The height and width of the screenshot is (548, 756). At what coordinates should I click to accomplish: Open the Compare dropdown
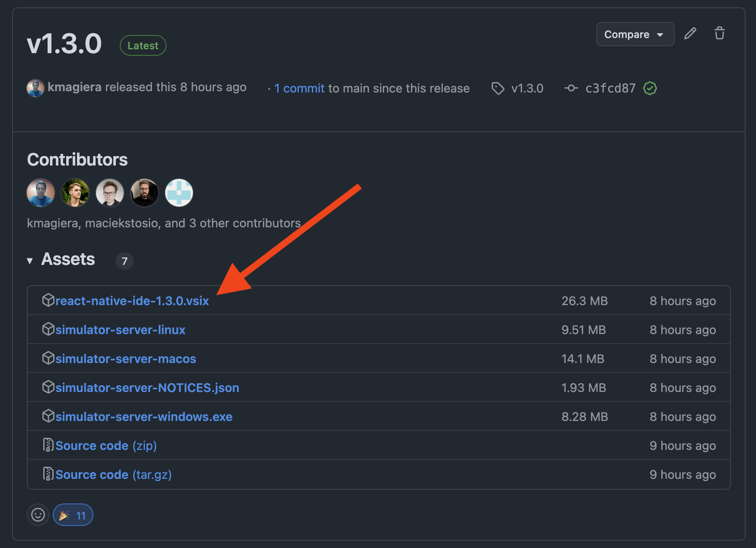click(627, 34)
